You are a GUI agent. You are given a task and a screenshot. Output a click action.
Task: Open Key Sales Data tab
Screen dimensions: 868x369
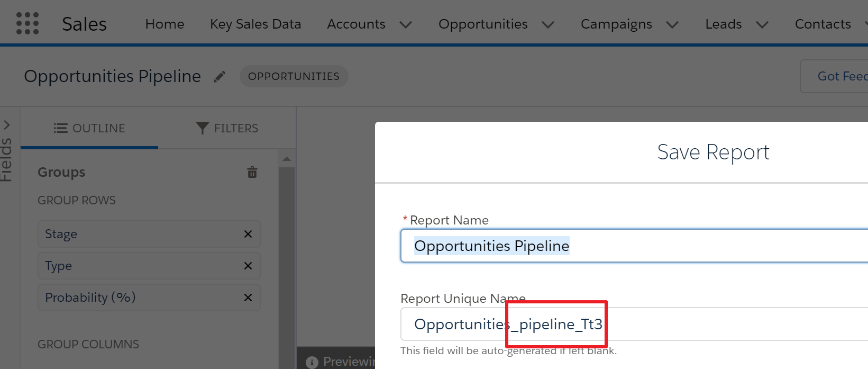click(255, 24)
